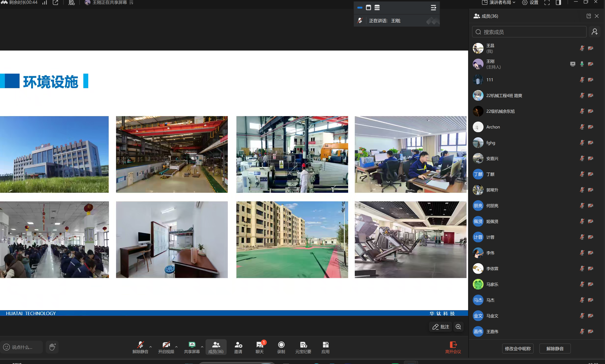Start 录制 recording
Image resolution: width=605 pixels, height=364 pixels.
point(281,347)
